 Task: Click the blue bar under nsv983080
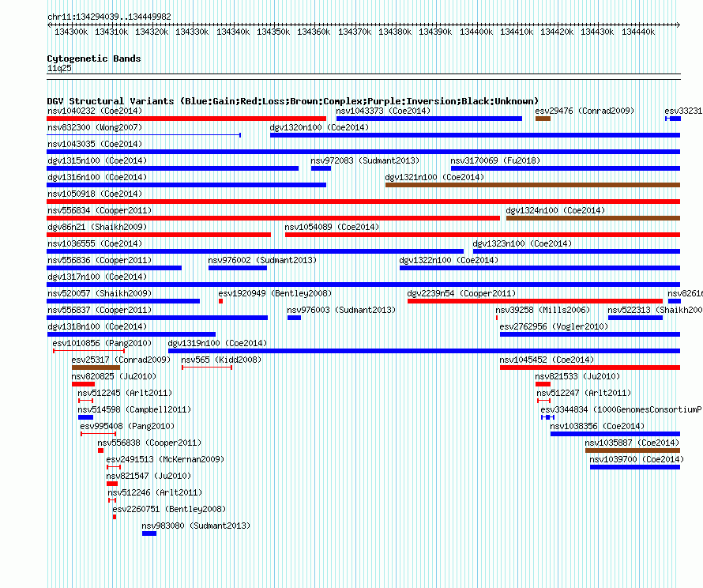[149, 533]
